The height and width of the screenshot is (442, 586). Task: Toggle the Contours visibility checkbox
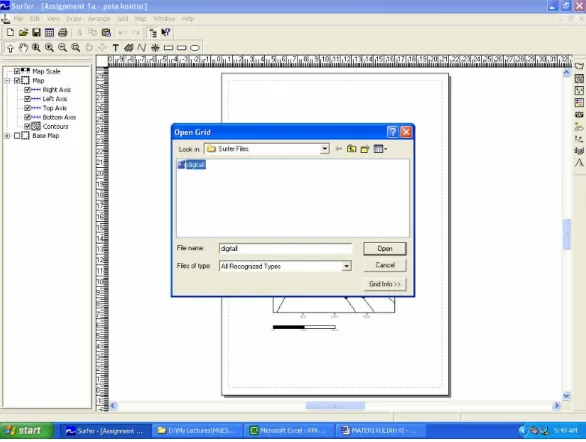27,126
